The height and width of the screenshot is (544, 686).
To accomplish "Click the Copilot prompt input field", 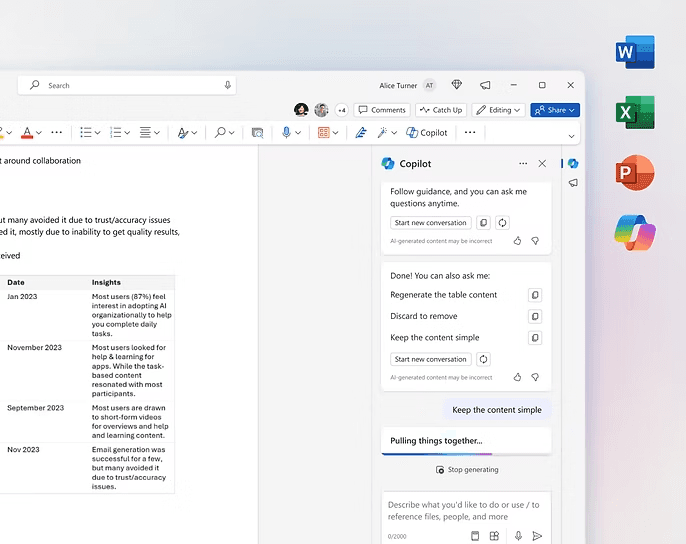I will (466, 511).
